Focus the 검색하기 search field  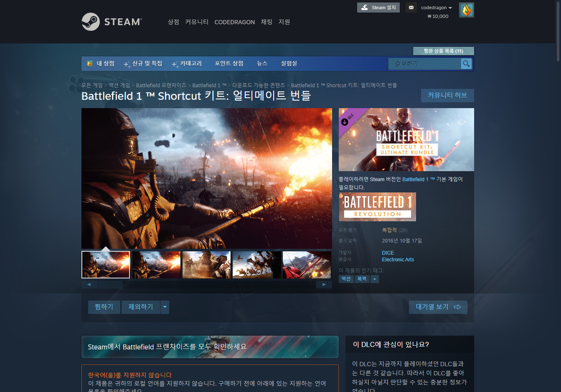pyautogui.click(x=425, y=63)
